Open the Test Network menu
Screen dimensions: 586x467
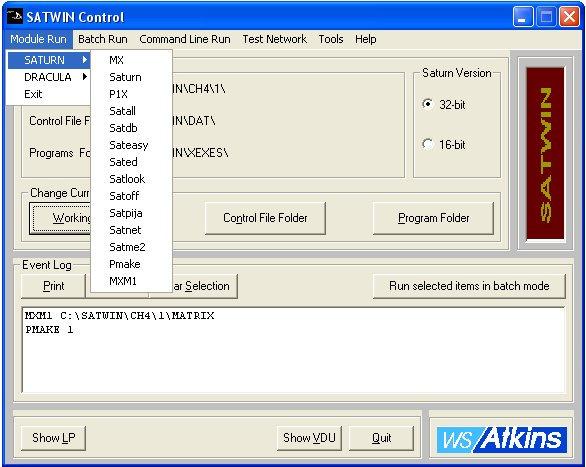tap(274, 39)
